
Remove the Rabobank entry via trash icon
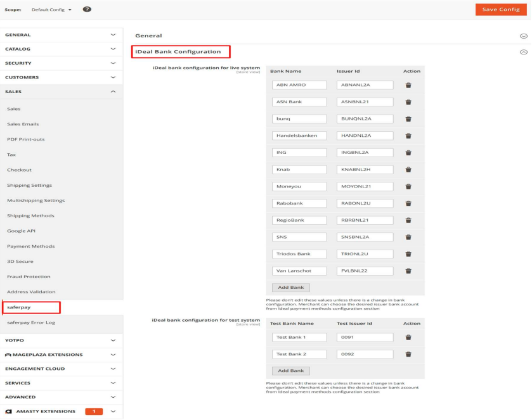coord(408,203)
